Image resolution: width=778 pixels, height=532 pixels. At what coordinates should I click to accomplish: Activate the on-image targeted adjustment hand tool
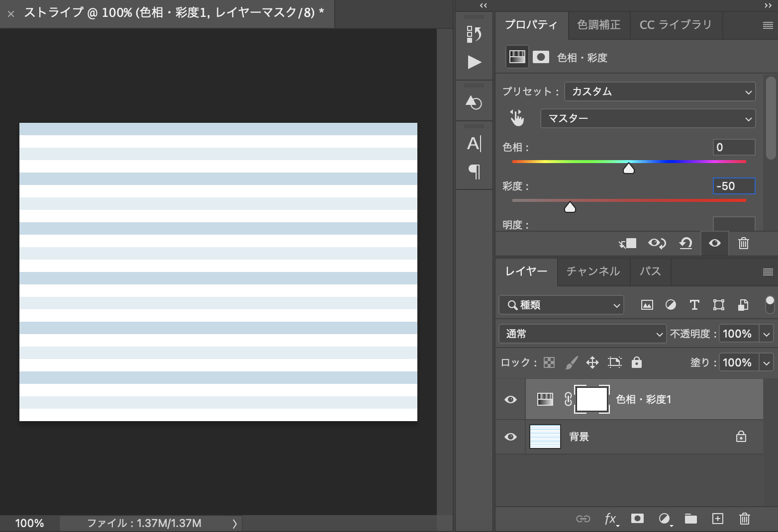coord(517,118)
